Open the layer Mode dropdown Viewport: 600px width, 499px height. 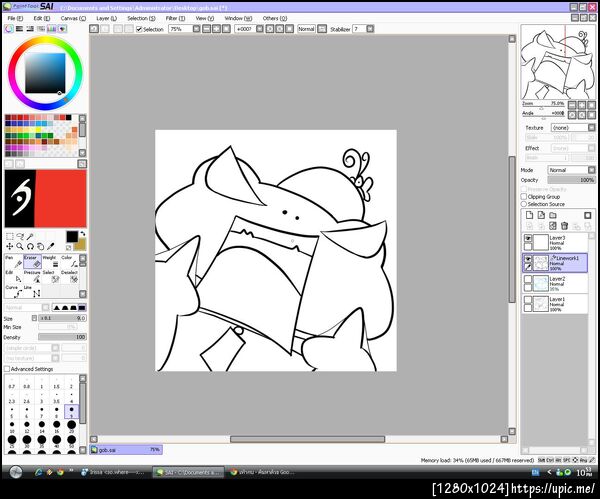tap(592, 170)
